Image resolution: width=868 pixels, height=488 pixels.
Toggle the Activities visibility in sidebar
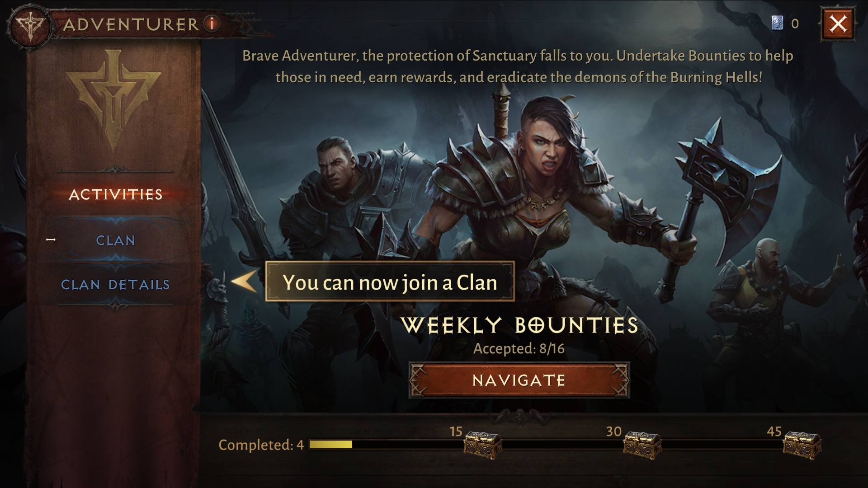tap(116, 195)
